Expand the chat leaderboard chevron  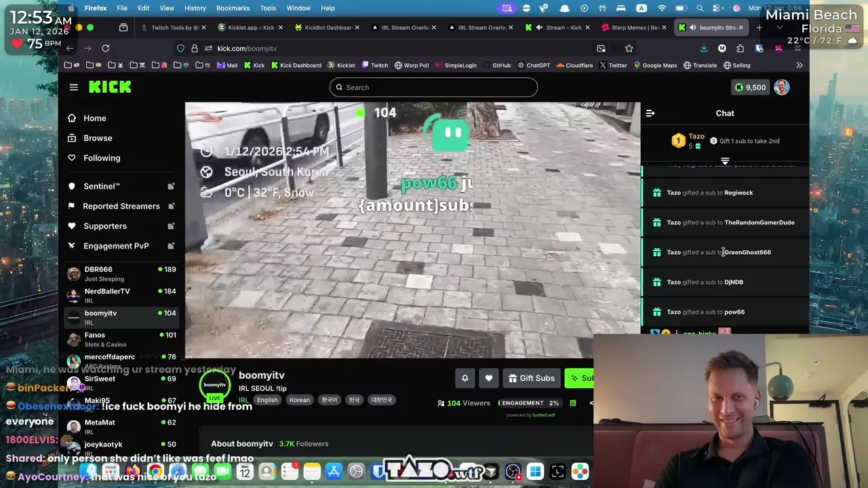pos(725,161)
